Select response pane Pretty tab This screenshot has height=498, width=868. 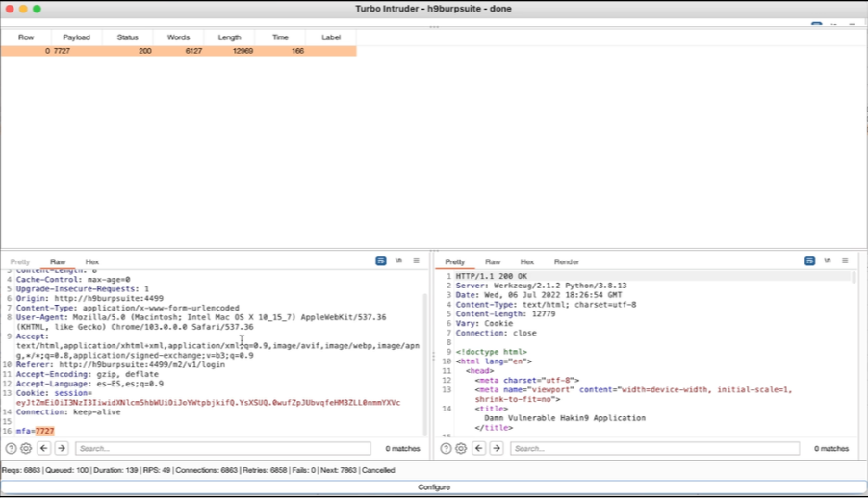(454, 261)
